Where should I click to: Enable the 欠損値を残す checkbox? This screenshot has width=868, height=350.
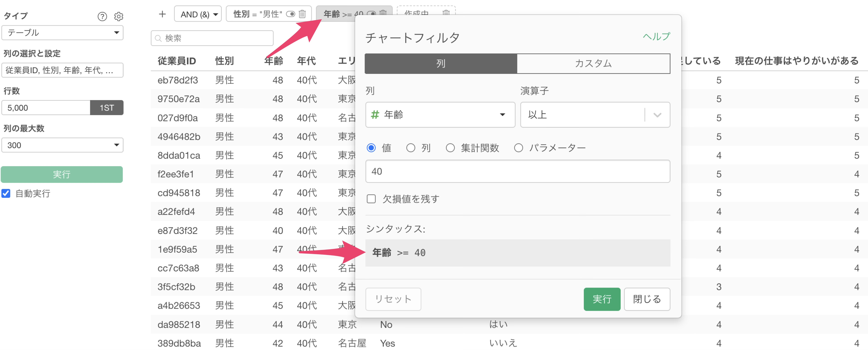click(x=371, y=199)
